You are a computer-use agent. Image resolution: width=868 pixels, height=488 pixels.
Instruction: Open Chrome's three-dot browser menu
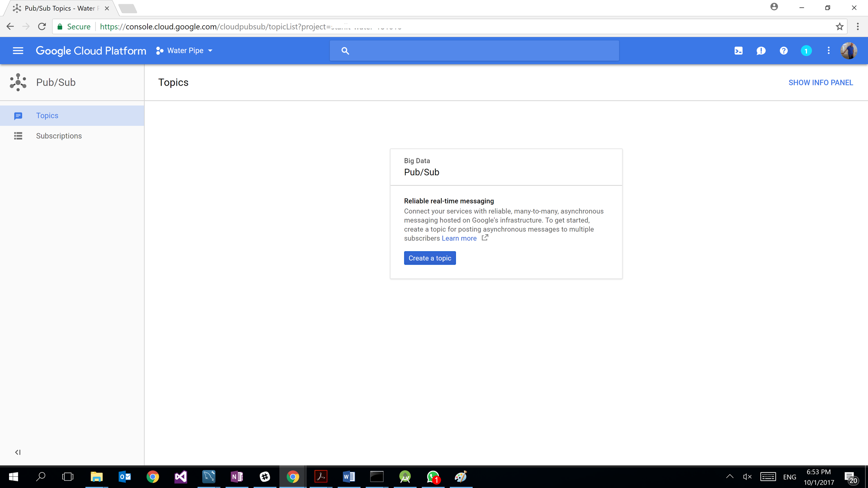(858, 26)
